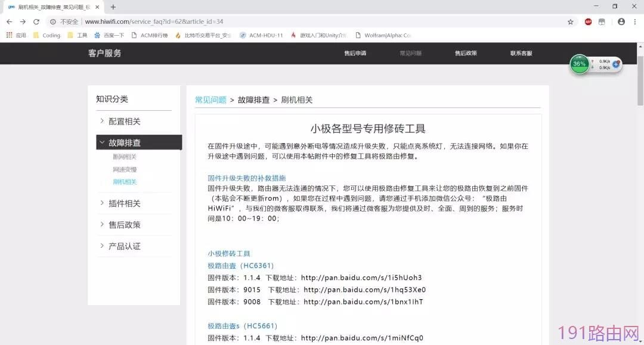Go forward in browser history

23,21
